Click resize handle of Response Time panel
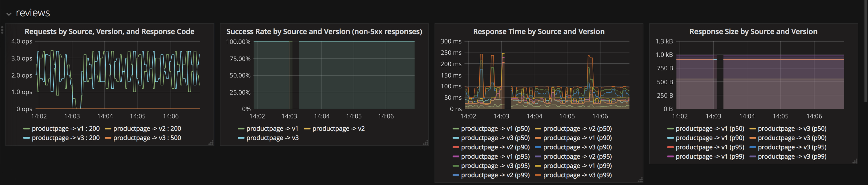This screenshot has width=868, height=185. coord(640,180)
